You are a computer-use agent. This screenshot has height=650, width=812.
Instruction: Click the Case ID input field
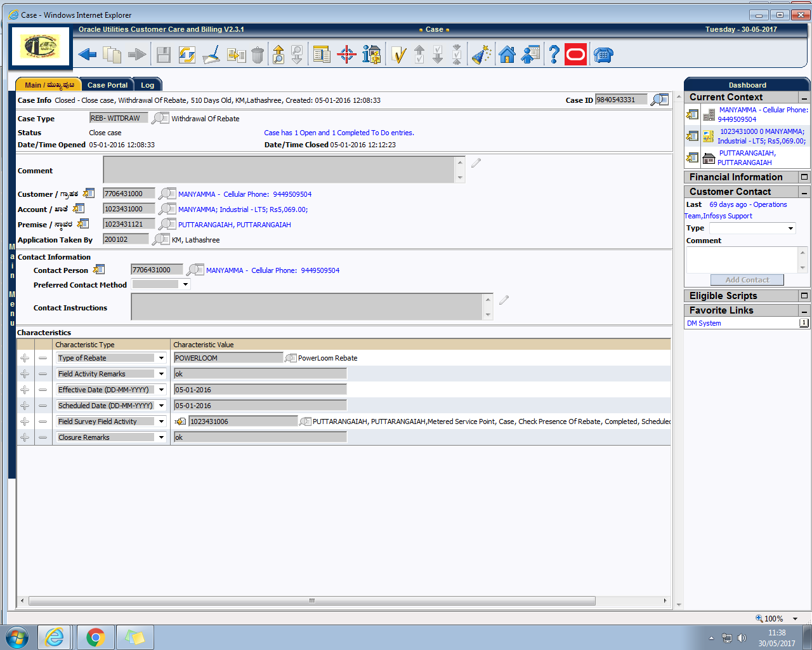[621, 100]
